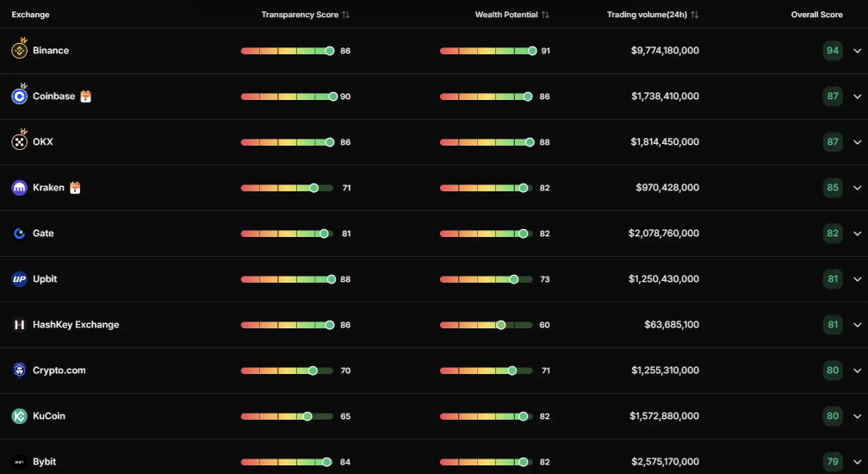Viewport: 868px width, 474px height.
Task: Click the Coinbase logo icon
Action: pyautogui.click(x=19, y=97)
